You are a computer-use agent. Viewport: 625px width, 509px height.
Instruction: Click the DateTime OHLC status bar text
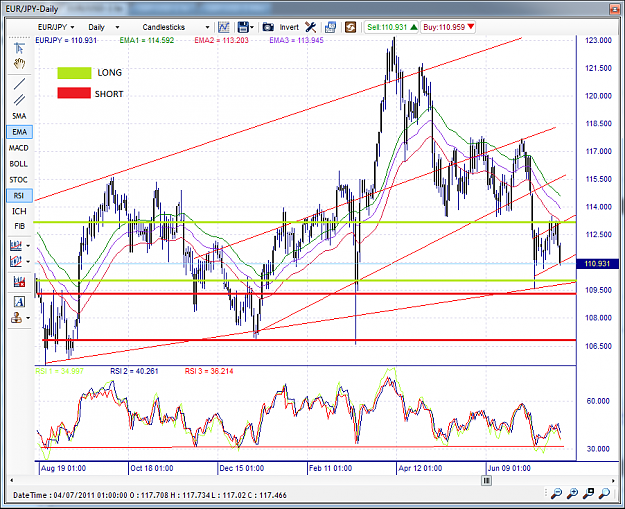click(x=149, y=495)
